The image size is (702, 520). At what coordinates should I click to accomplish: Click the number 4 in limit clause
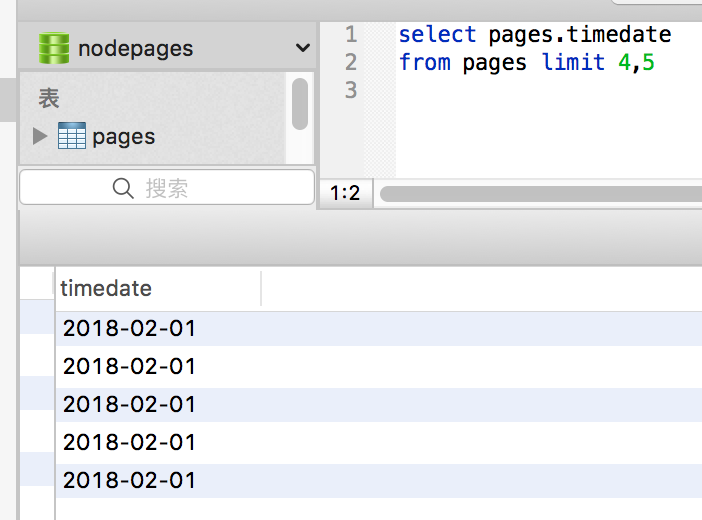(625, 62)
